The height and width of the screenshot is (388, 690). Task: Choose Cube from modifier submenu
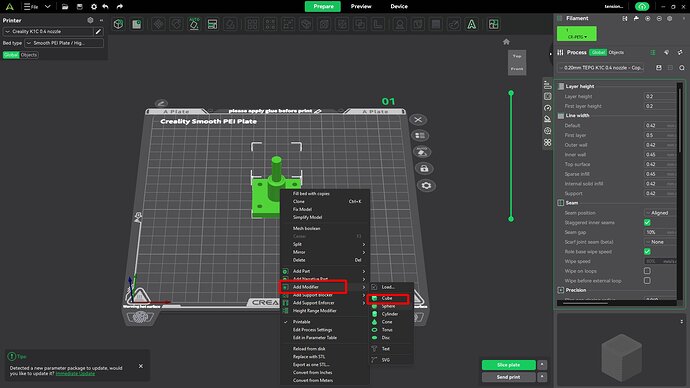(x=387, y=298)
